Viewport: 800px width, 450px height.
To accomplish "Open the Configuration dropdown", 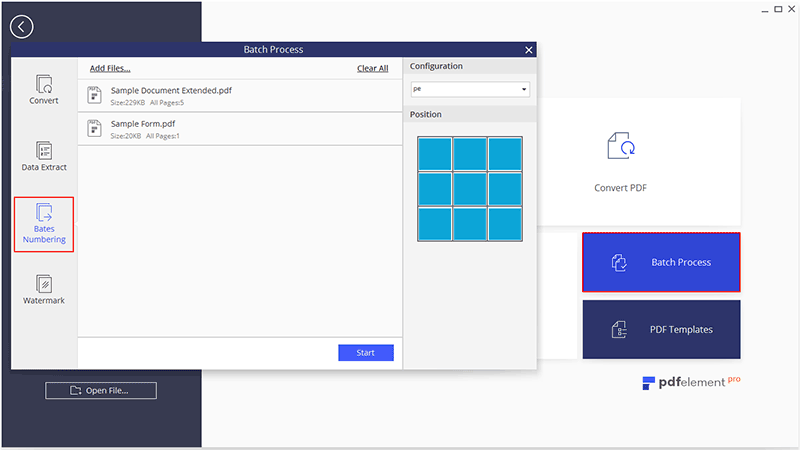I will tap(470, 89).
